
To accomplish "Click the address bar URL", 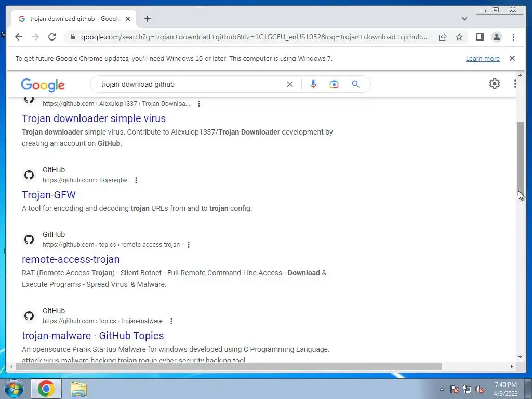I will click(254, 37).
